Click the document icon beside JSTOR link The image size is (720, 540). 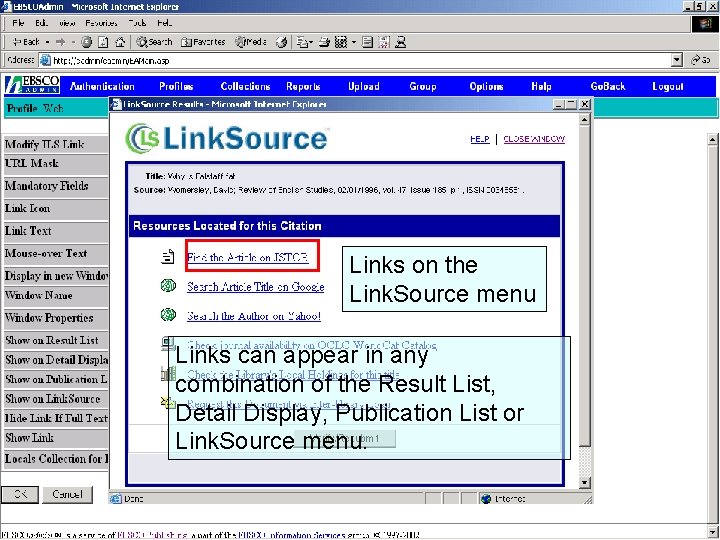pos(168,257)
